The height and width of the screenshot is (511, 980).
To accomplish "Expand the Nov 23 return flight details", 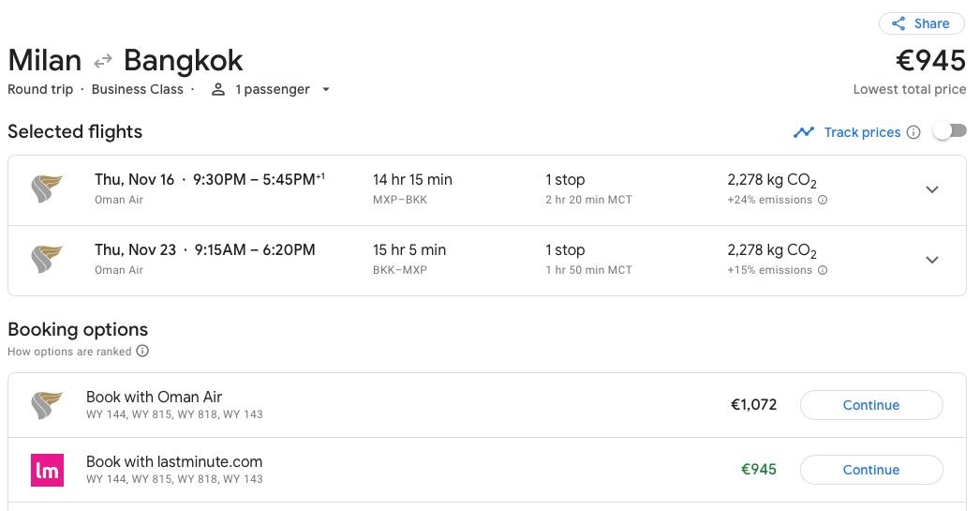I will [932, 260].
